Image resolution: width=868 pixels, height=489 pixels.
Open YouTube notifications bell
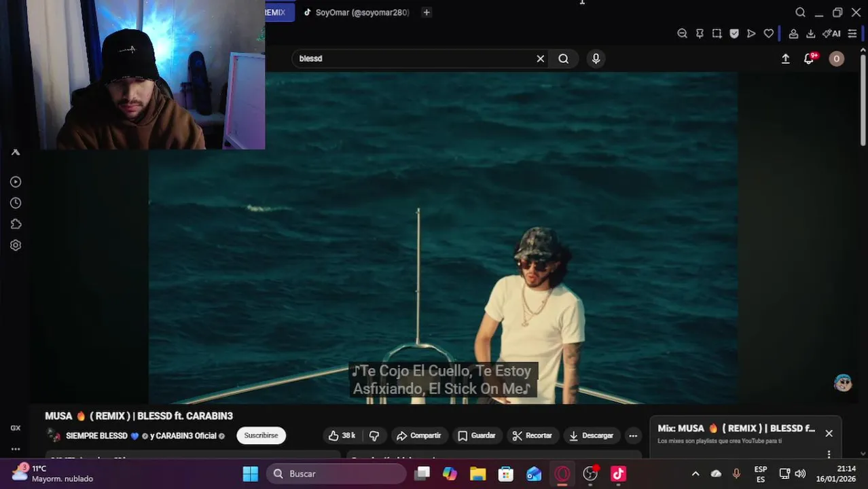[809, 58]
